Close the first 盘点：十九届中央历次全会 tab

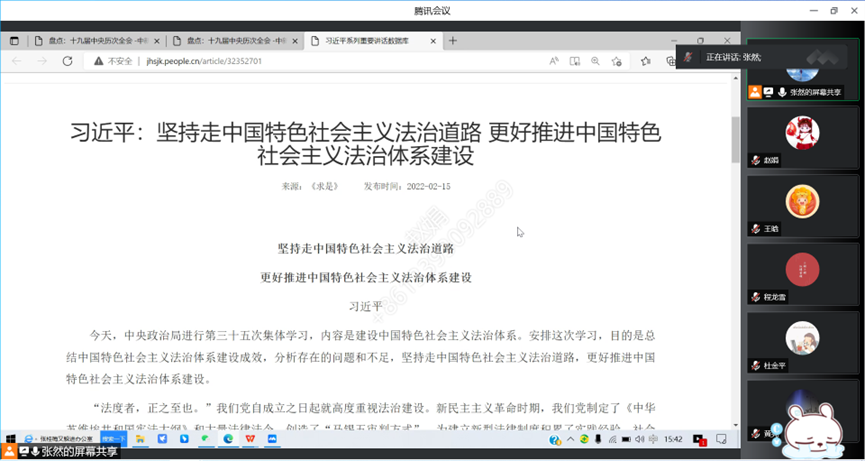coord(157,41)
